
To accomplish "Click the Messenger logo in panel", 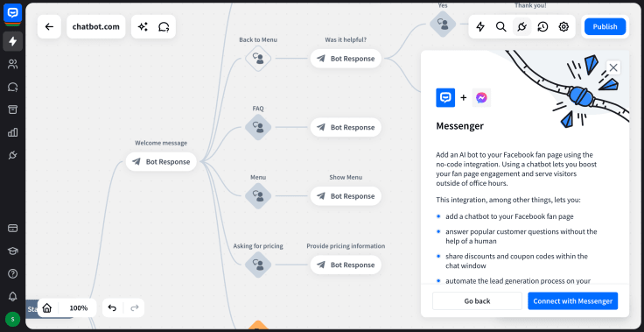I will tap(482, 97).
